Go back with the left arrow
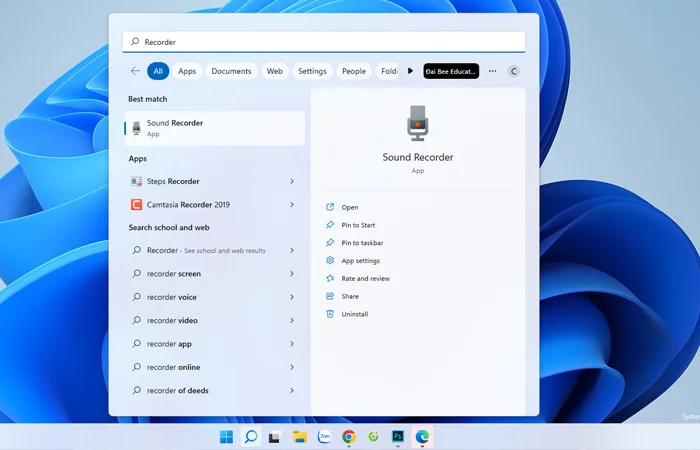The width and height of the screenshot is (700, 450). click(135, 71)
